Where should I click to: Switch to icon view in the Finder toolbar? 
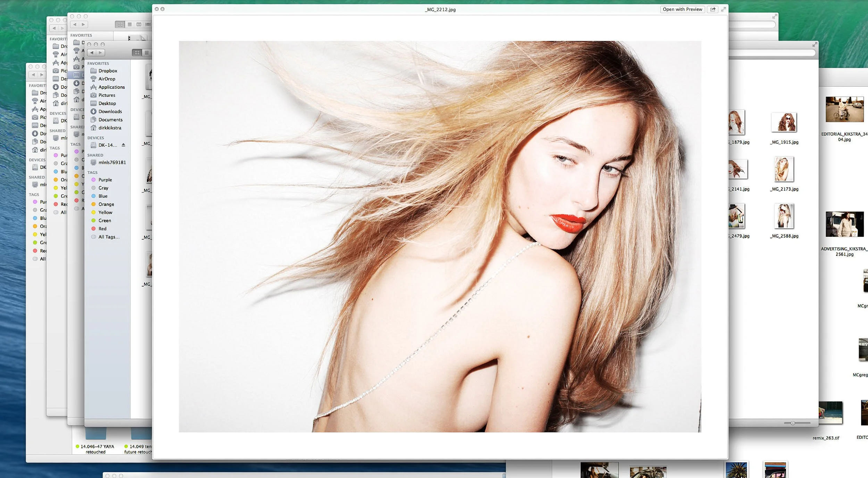137,53
